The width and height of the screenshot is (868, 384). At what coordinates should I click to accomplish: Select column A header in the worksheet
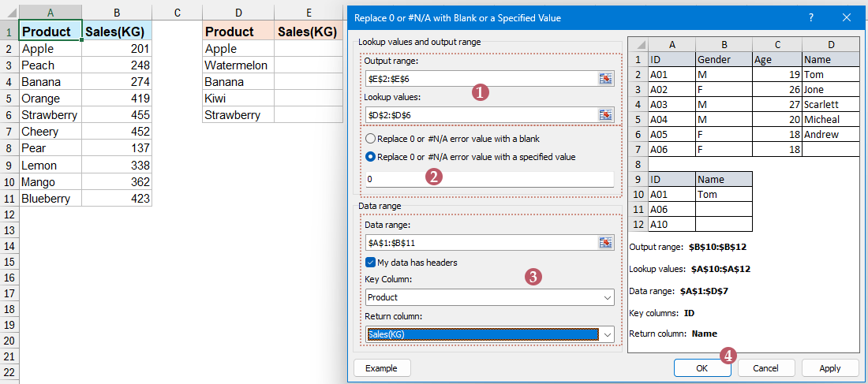pyautogui.click(x=51, y=12)
